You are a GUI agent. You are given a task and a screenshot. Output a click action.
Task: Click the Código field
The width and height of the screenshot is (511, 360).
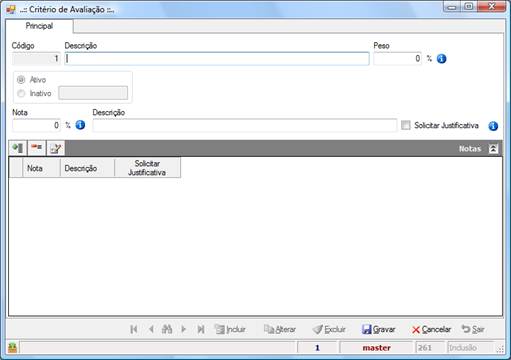[x=36, y=59]
